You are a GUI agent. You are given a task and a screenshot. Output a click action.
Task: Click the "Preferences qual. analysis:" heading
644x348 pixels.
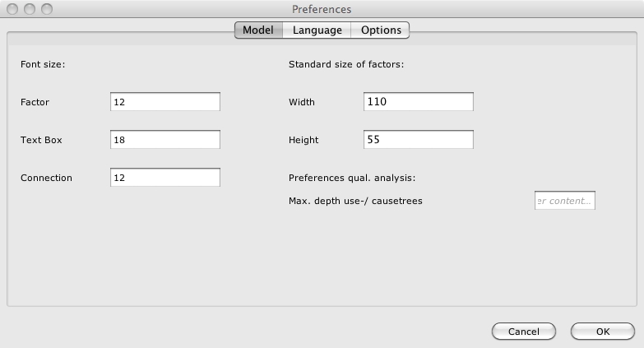tap(352, 178)
